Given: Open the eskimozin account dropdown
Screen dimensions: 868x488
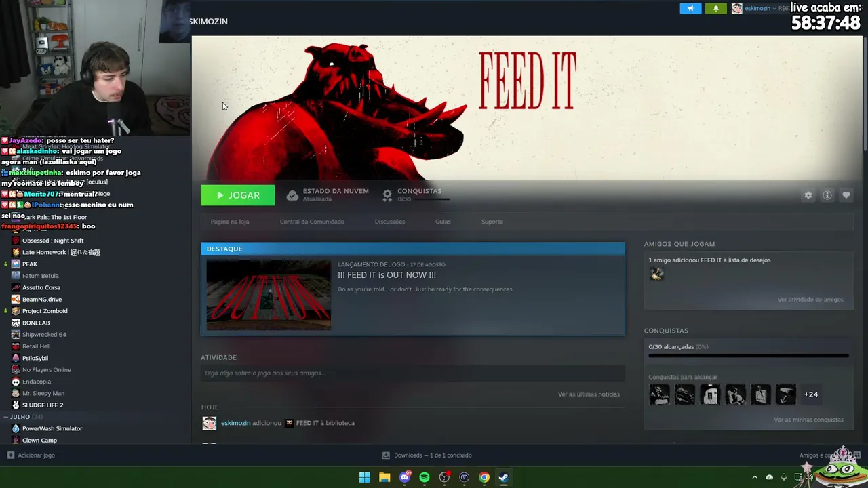Looking at the screenshot, I should [760, 9].
